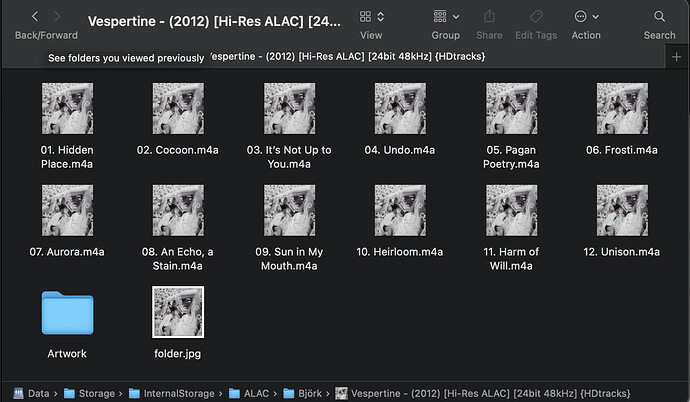Select 03. It's Not Up to You.m4a icon
Image resolution: width=690 pixels, height=402 pixels.
(290, 108)
